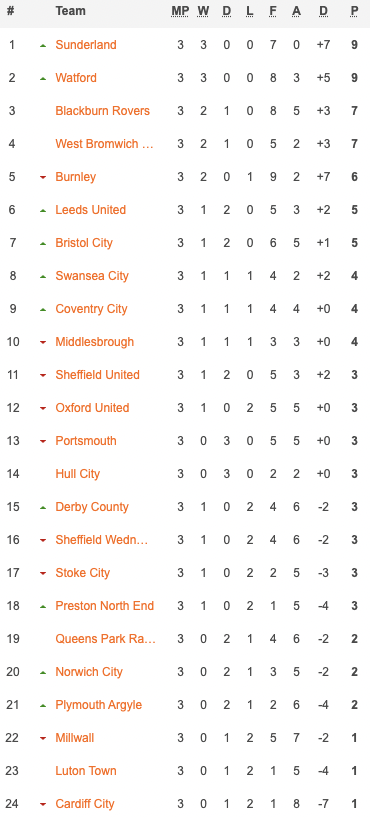Open the truncated Queens Park Rangers link
Viewport: 370px width, 818px height.
(106, 639)
